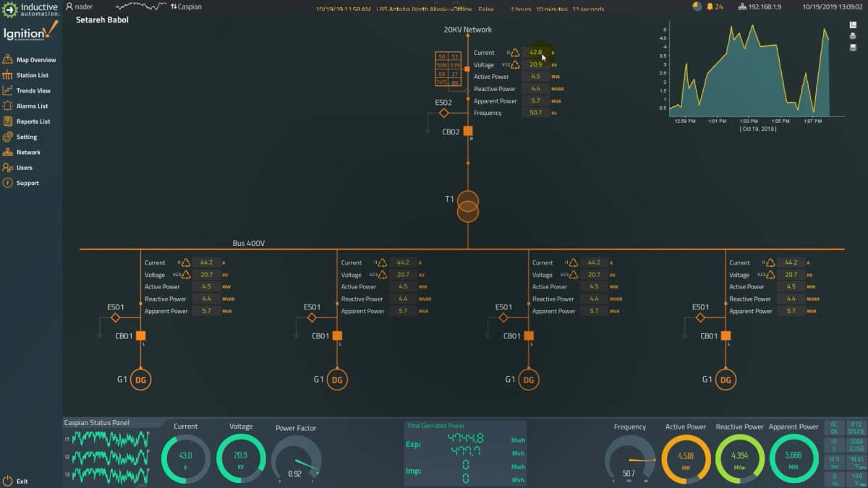
Task: Open the Reports List page
Action: pos(27,121)
